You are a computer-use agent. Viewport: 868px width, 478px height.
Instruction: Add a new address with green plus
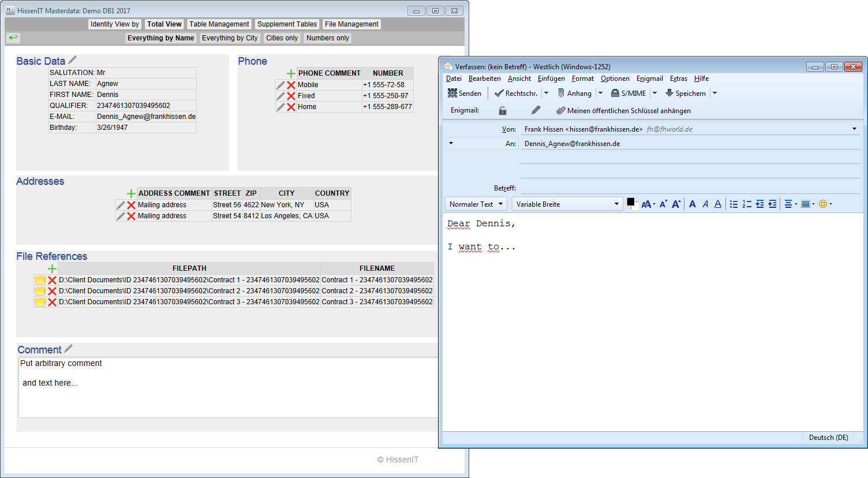(x=131, y=193)
